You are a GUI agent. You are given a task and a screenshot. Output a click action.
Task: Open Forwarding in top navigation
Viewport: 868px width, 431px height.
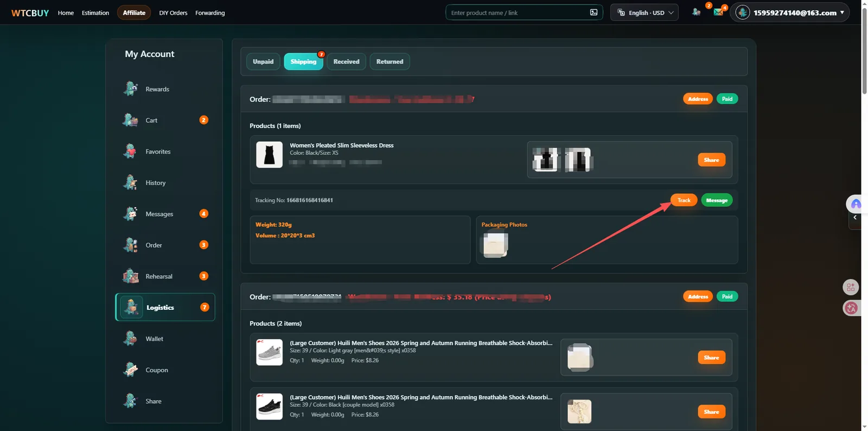click(x=210, y=12)
